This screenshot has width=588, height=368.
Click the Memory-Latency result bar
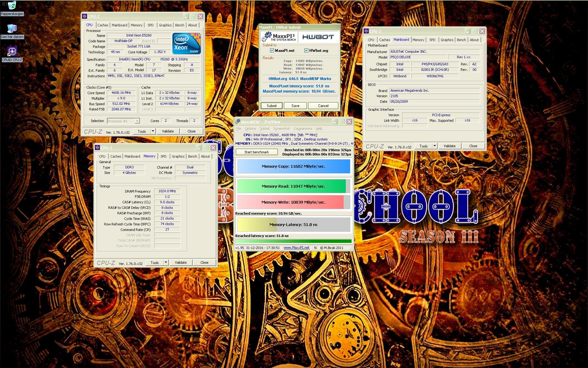[x=293, y=225]
